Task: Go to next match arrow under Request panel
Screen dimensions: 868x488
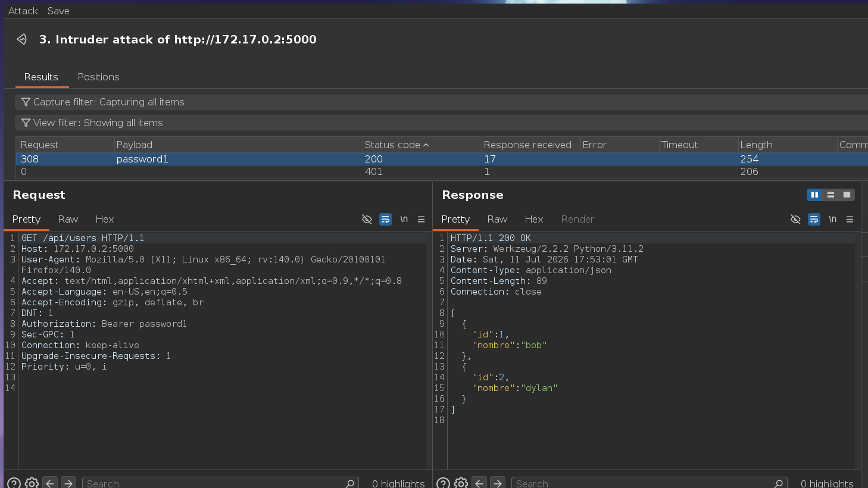Action: coord(68,483)
